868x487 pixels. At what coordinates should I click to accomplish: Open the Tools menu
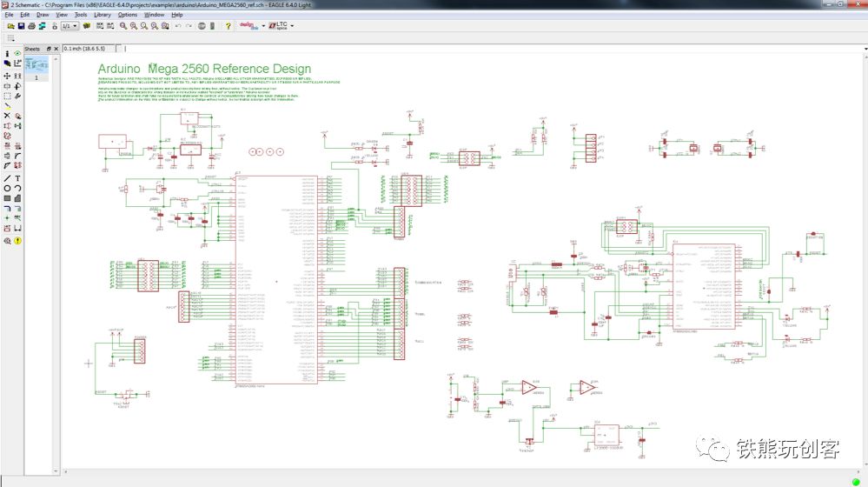(81, 15)
